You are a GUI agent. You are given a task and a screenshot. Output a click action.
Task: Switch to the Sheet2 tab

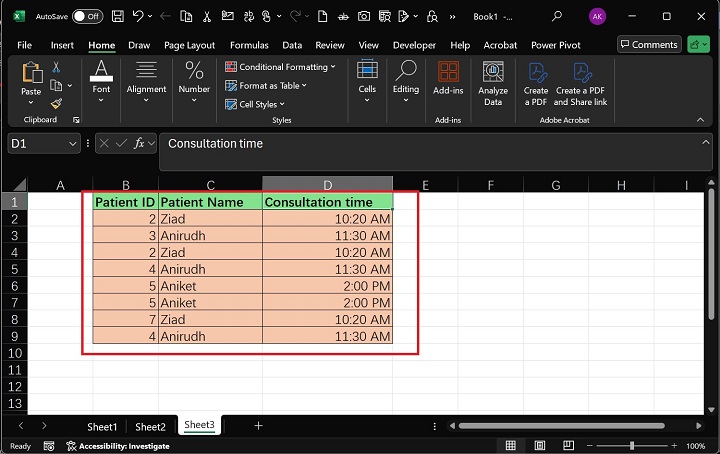(x=150, y=426)
